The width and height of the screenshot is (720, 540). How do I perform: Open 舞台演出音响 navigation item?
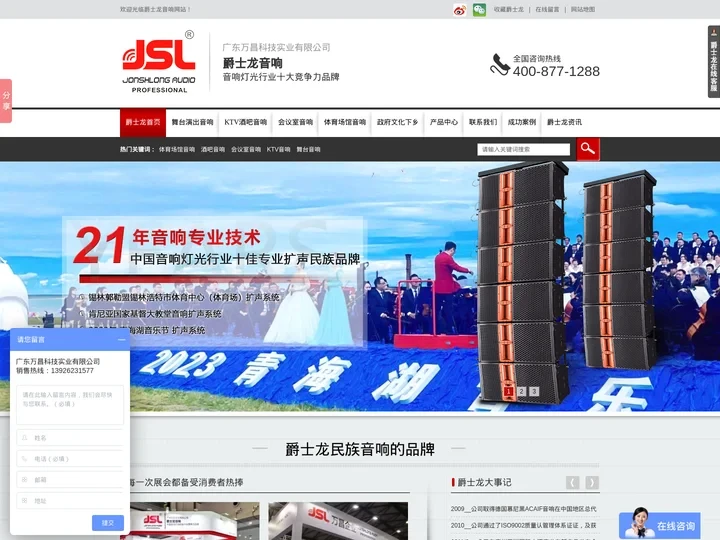pyautogui.click(x=192, y=122)
